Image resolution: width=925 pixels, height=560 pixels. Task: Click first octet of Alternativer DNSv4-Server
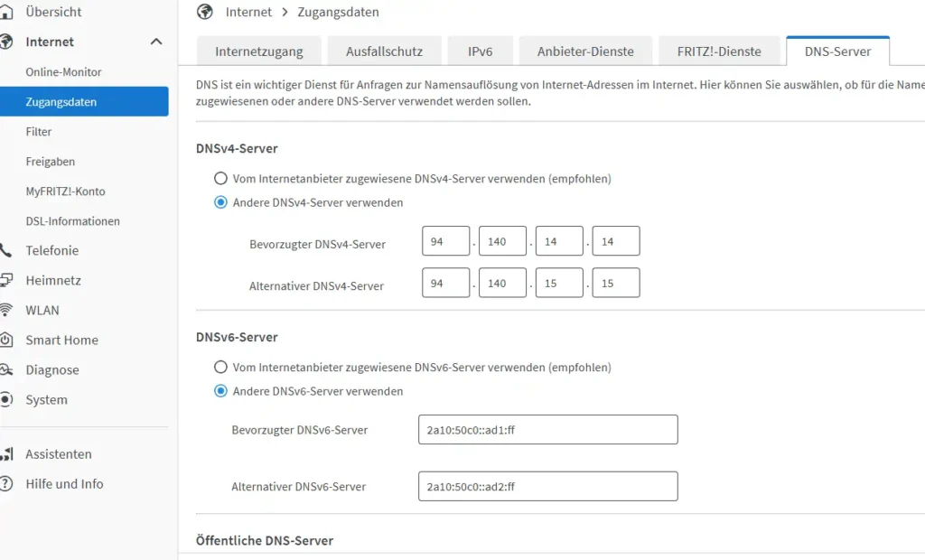pos(446,283)
